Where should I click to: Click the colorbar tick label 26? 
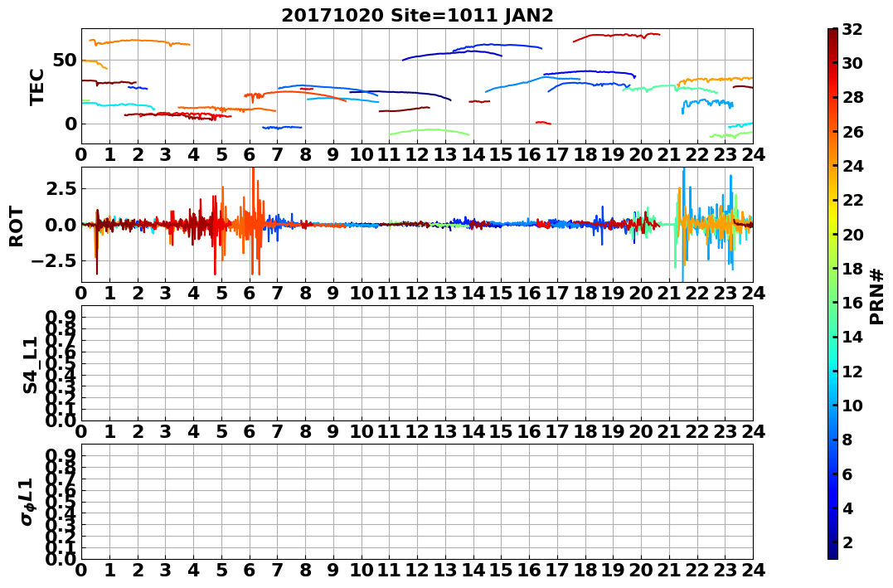[852, 132]
